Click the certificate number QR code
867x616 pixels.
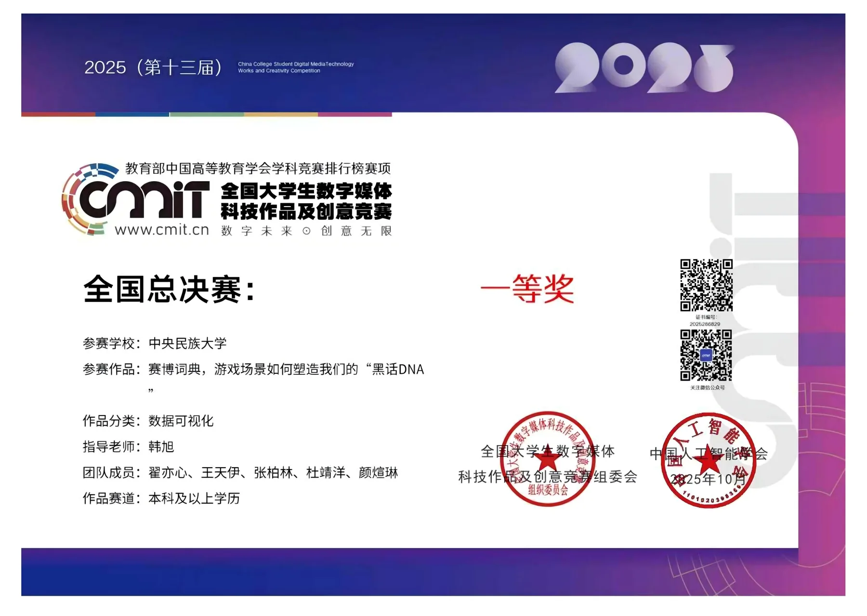click(x=706, y=285)
